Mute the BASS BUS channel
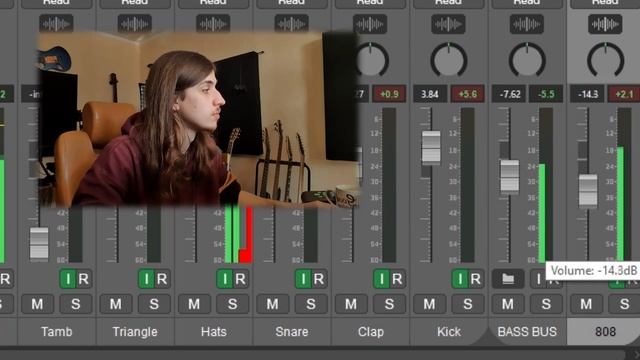Viewport: 640px width, 360px height. (x=507, y=304)
